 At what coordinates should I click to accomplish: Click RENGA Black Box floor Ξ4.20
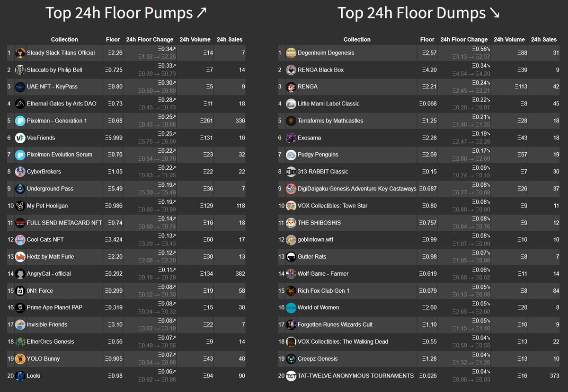[x=429, y=70]
